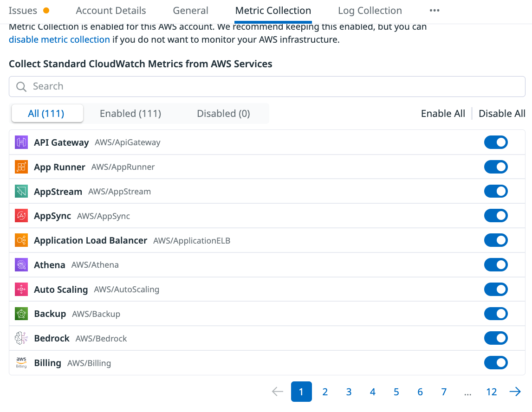The width and height of the screenshot is (532, 412).
Task: Go to page 7
Action: 444,392
